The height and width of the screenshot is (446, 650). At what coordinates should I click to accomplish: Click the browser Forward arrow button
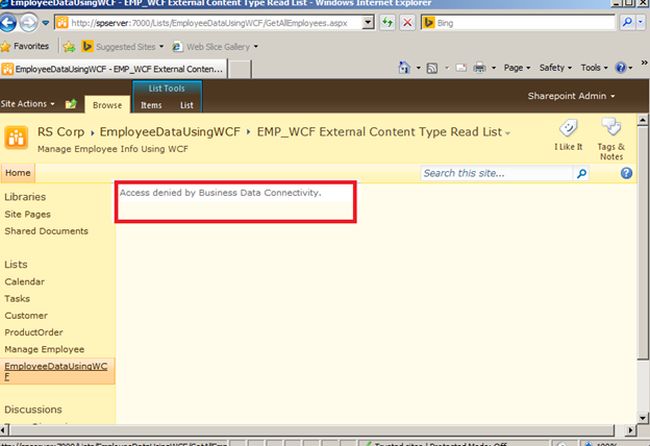[x=28, y=22]
